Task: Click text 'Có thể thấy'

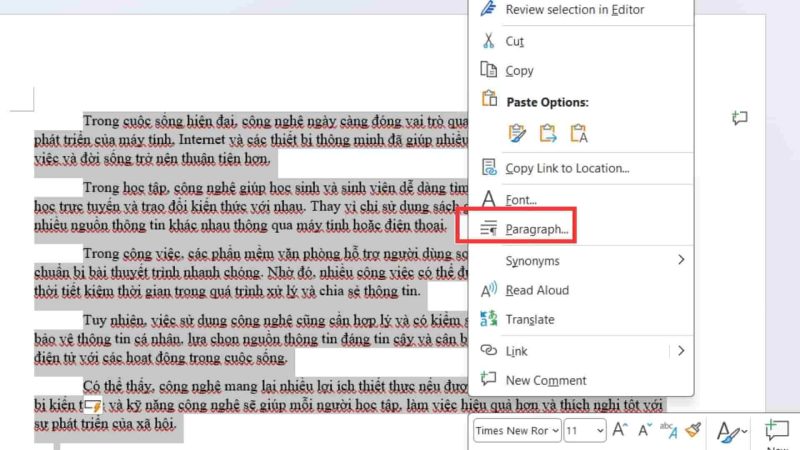Action: (x=119, y=386)
